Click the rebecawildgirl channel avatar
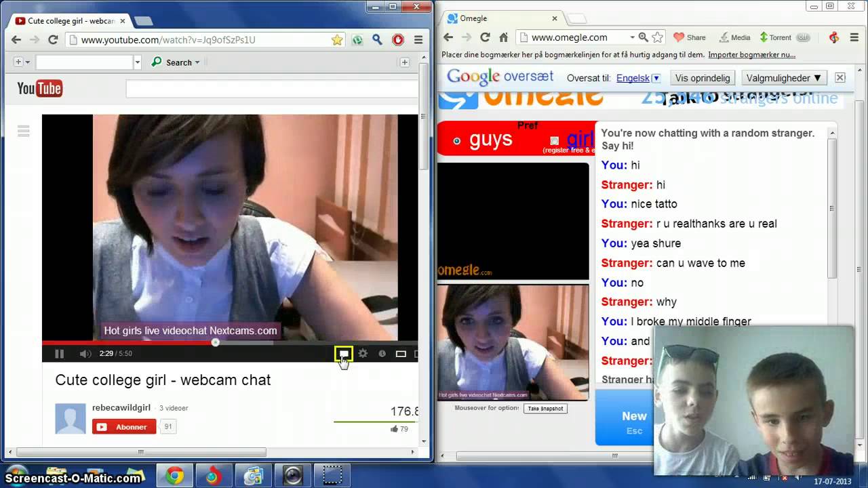The width and height of the screenshot is (868, 488). 71,418
